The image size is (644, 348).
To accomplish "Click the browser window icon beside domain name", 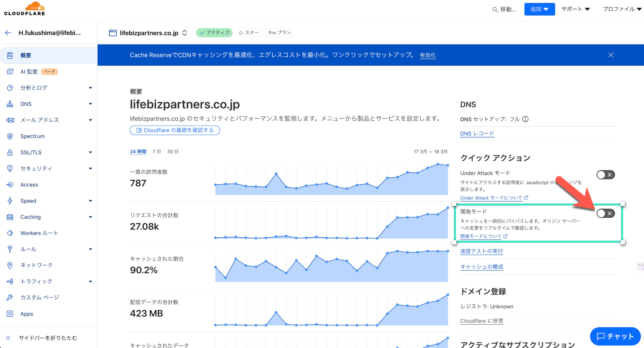I will 113,33.
